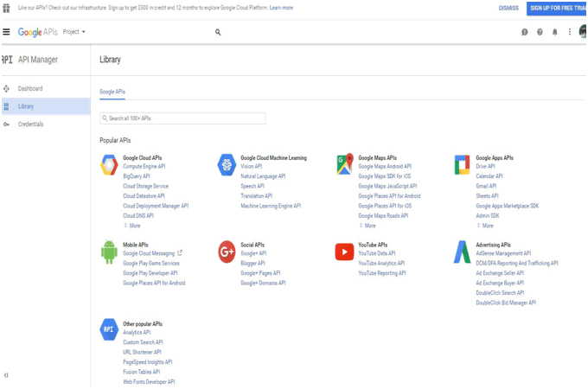Viewport: 588px width, 389px height.
Task: Open Google Maps JavaScript API link
Action: tap(387, 186)
